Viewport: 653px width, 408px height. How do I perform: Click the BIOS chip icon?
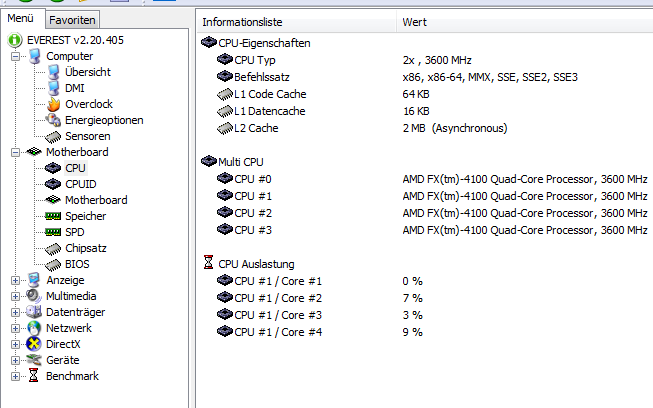coord(53,264)
